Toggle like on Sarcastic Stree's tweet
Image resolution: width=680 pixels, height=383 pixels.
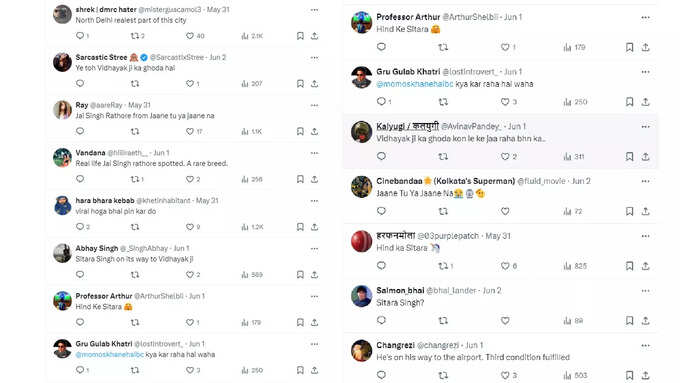(x=190, y=84)
